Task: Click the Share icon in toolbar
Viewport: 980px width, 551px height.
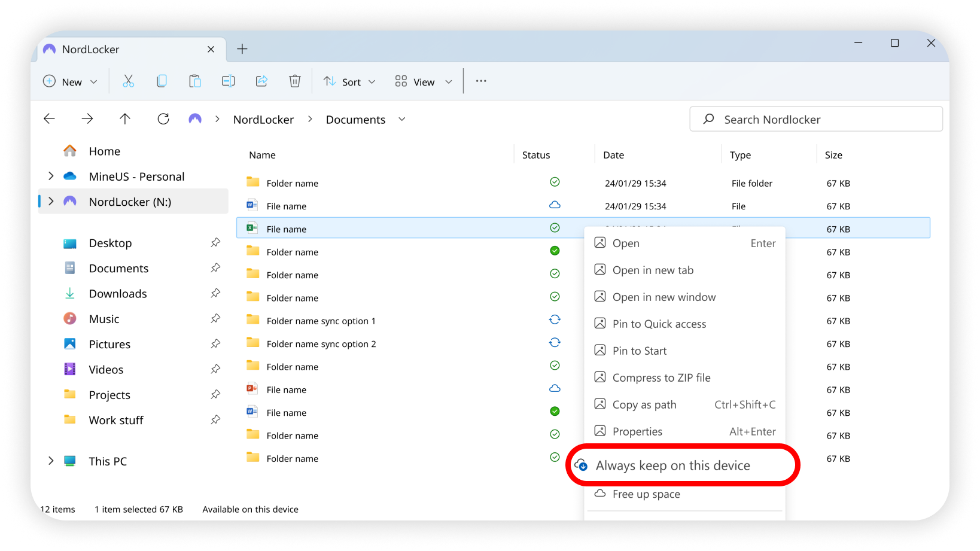Action: (261, 81)
